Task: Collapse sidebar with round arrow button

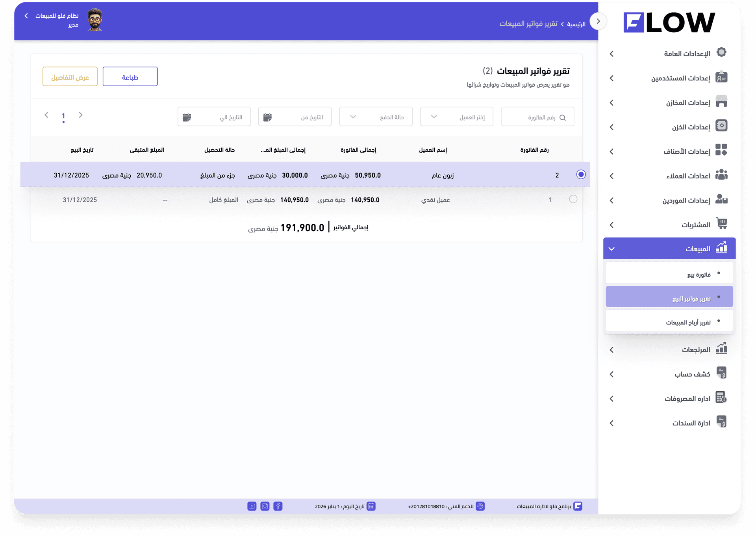Action: [x=598, y=21]
